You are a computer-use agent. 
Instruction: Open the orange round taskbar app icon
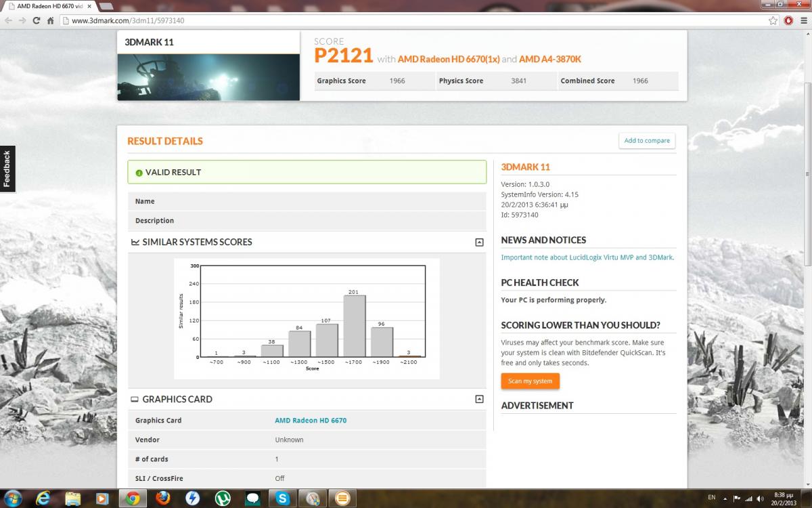point(343,498)
